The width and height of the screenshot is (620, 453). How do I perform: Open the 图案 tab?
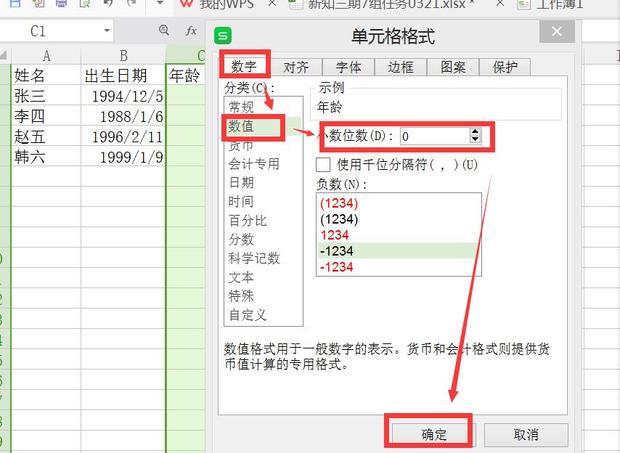click(x=452, y=68)
